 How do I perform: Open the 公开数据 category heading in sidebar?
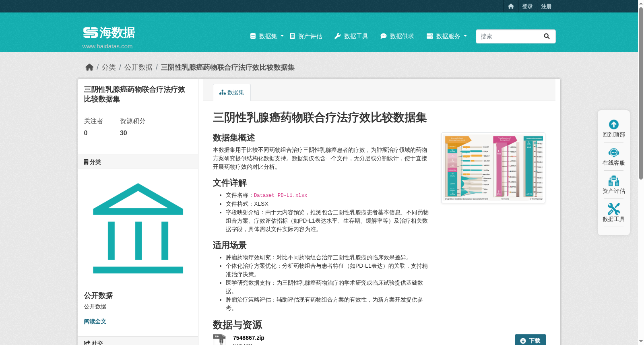(98, 295)
